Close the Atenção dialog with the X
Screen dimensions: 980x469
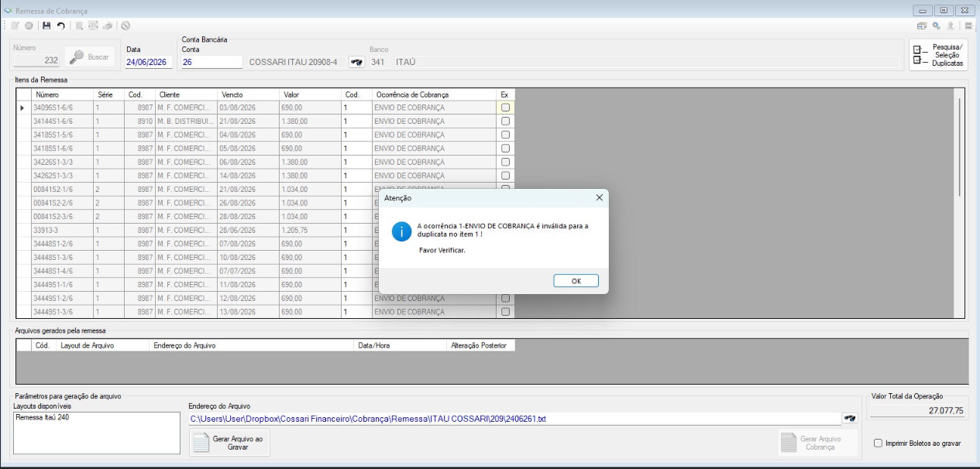click(599, 197)
